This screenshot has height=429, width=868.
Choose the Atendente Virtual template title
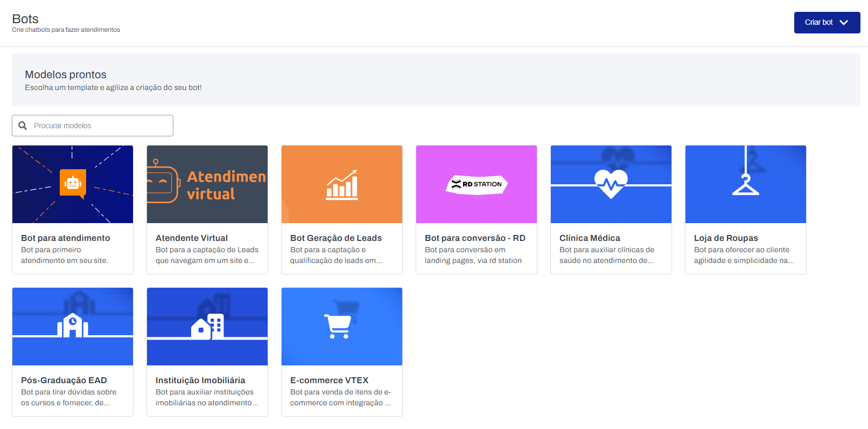pyautogui.click(x=192, y=238)
